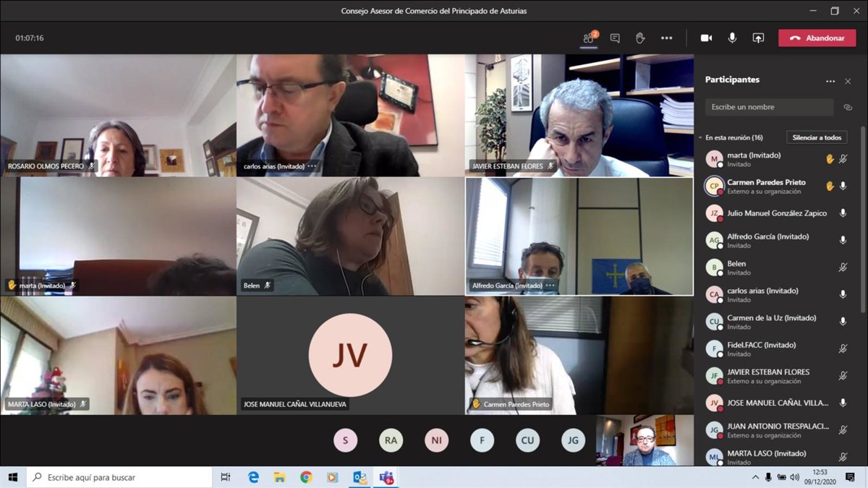The width and height of the screenshot is (868, 488).
Task: Select Carmen Paredes Prieto in participants list
Action: [766, 186]
